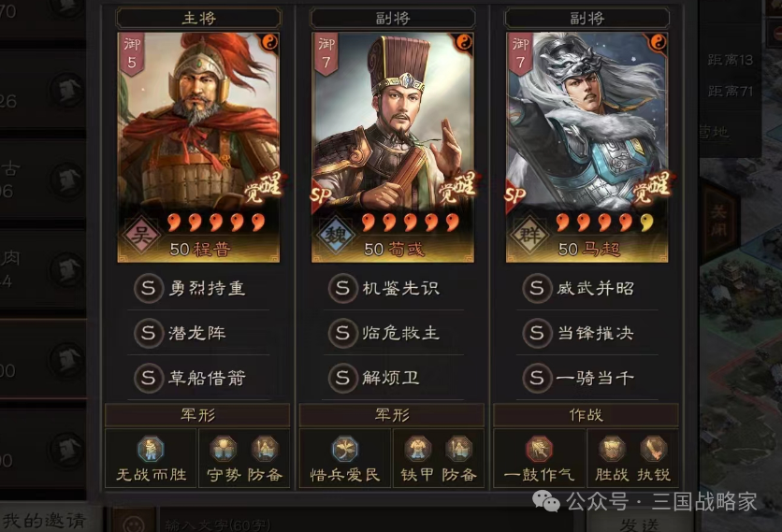782x532 pixels.
Task: Open the 程普 general portrait card
Action: pos(198,148)
